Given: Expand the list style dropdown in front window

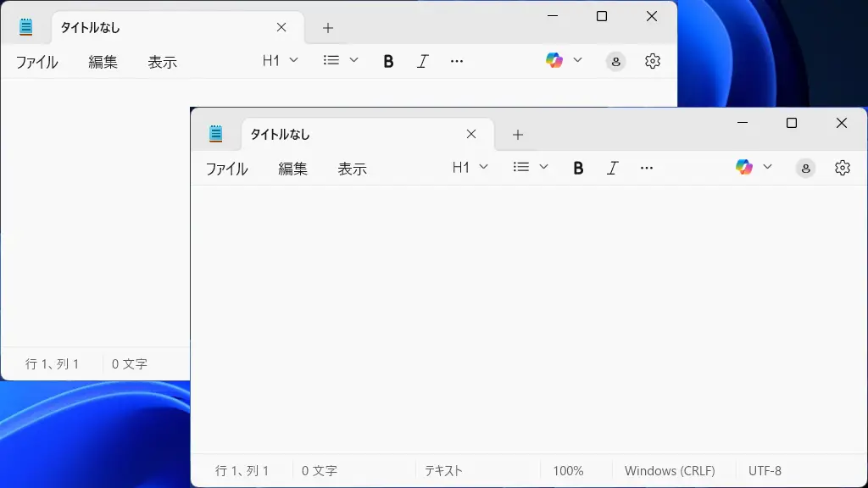Looking at the screenshot, I should click(x=531, y=167).
